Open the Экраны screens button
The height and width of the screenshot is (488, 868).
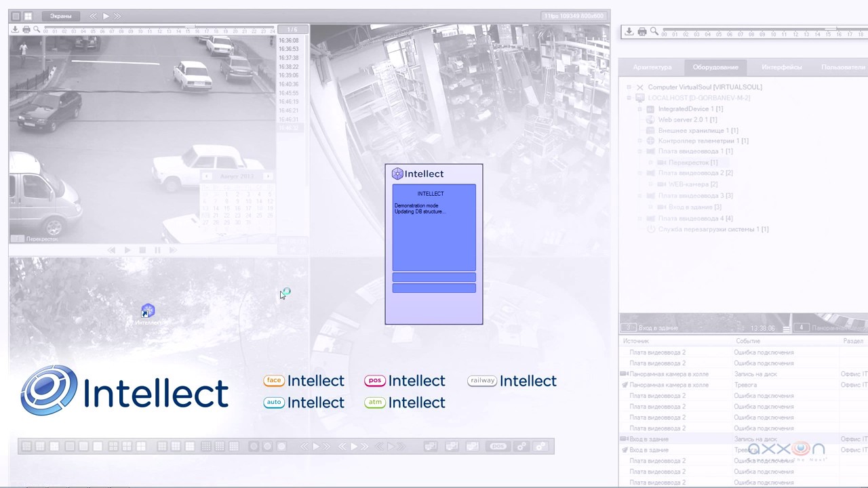pyautogui.click(x=60, y=16)
